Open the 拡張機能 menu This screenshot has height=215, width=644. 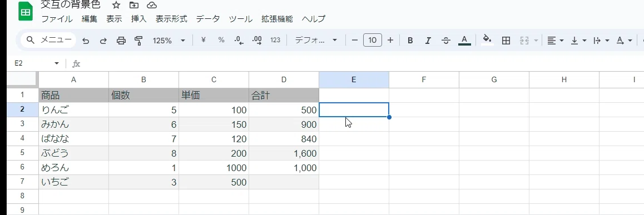click(278, 19)
